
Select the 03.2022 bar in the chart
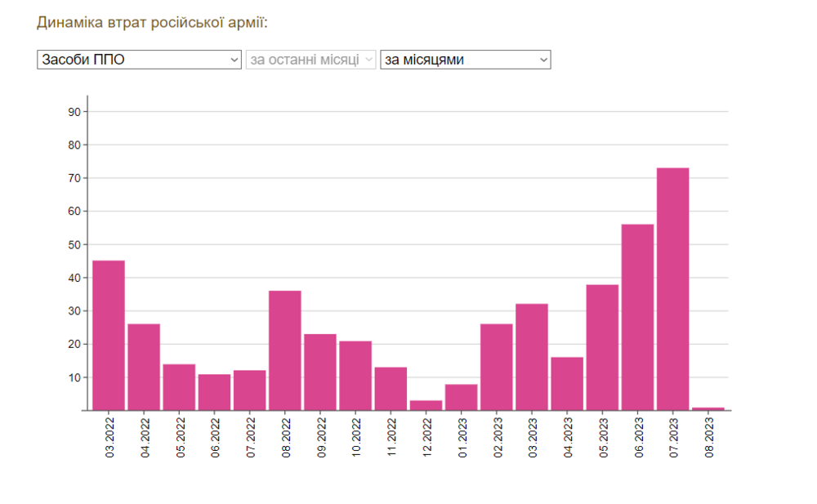[x=109, y=336]
